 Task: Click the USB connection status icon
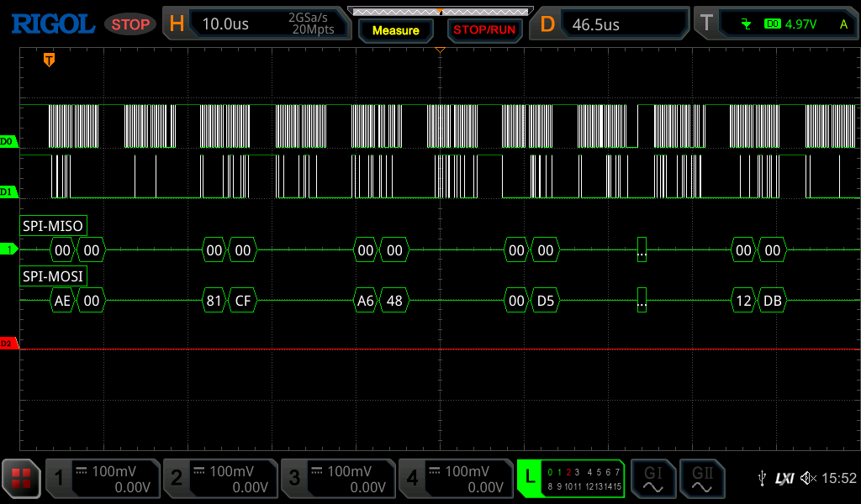761,478
